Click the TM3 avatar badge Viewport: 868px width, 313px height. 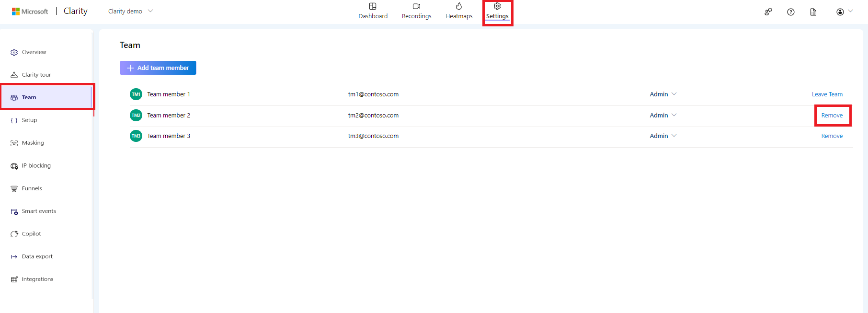[136, 136]
